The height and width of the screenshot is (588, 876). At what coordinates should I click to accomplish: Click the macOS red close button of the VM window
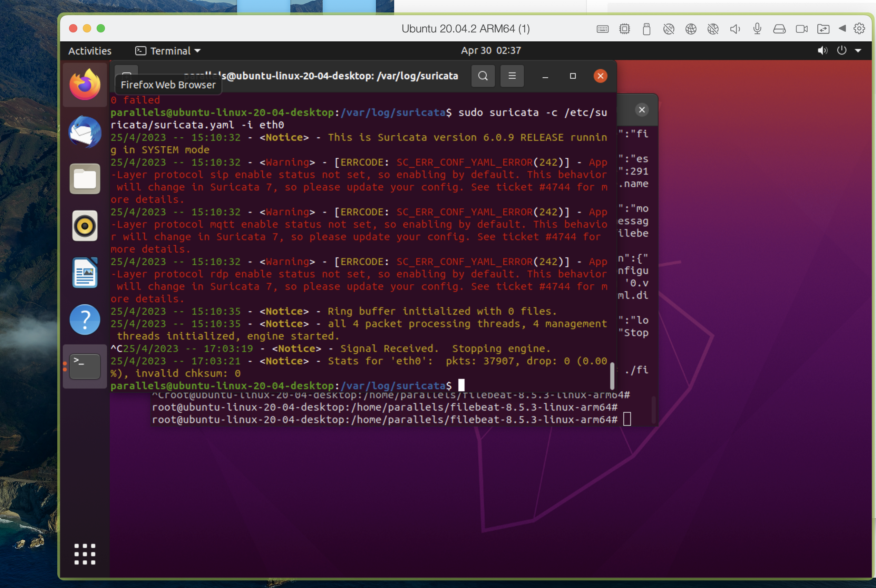click(x=73, y=29)
